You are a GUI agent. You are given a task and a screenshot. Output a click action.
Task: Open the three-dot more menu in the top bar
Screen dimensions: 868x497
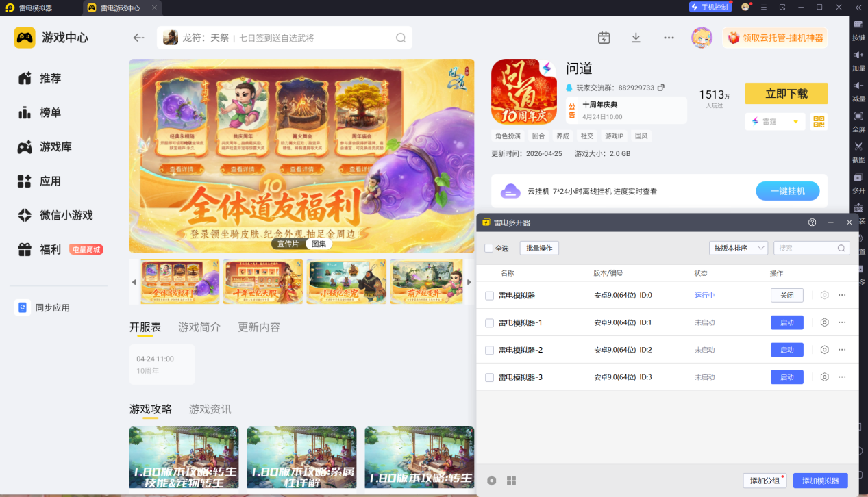(x=669, y=38)
